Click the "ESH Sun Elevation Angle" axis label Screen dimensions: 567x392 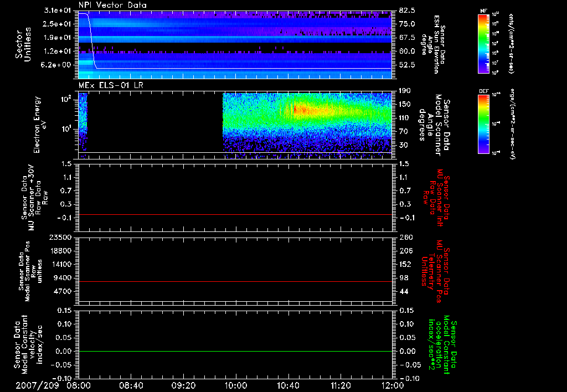point(433,44)
